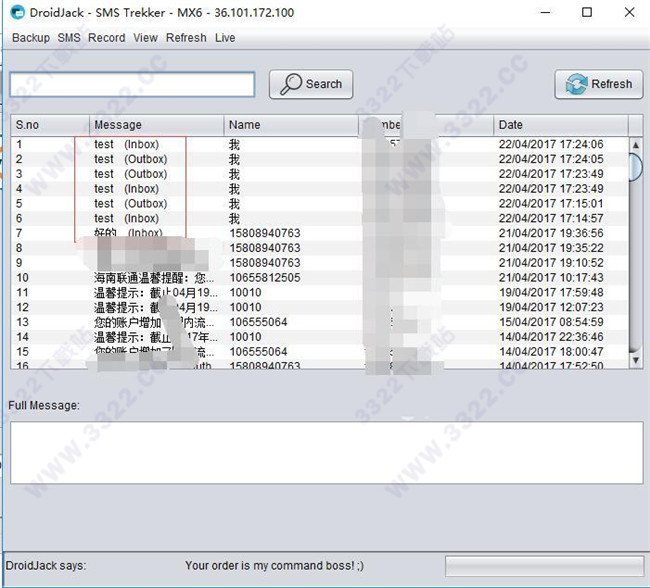Image resolution: width=650 pixels, height=588 pixels.
Task: Select the message 海南联通温馨提醒 in row 10
Action: click(x=154, y=278)
